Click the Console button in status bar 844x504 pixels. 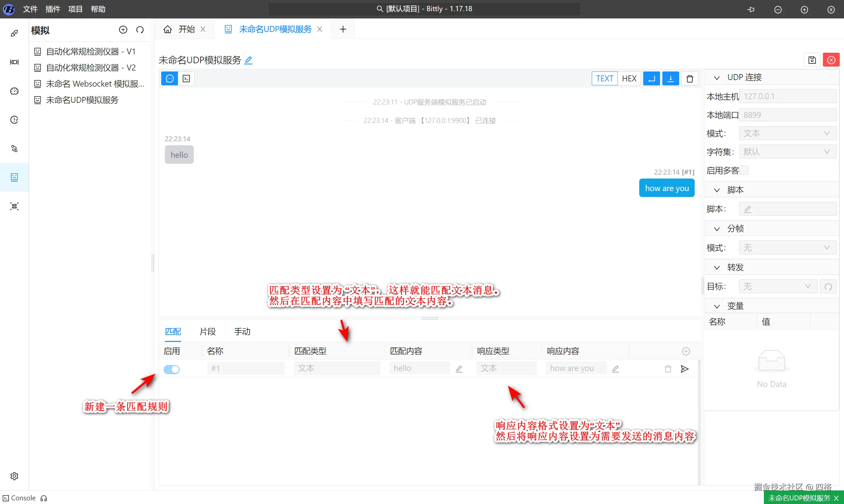click(x=20, y=498)
